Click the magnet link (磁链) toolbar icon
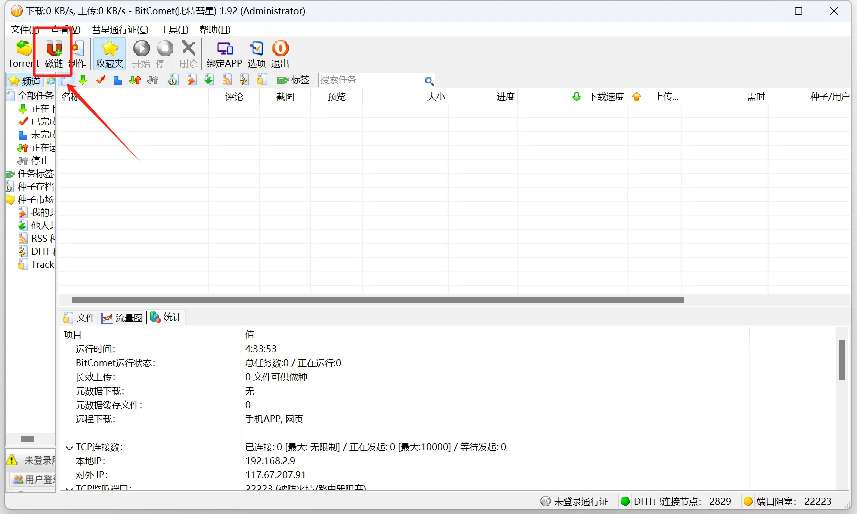Viewport: 857px width, 514px height. [x=53, y=51]
